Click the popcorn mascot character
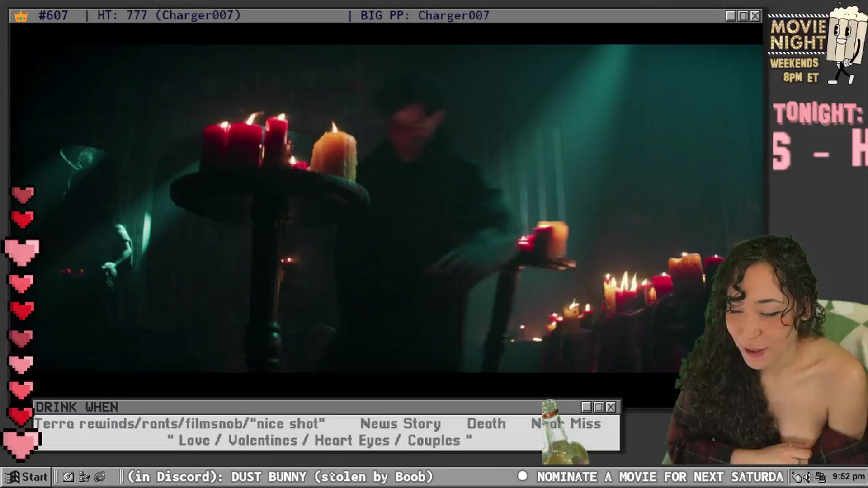Screen dimensions: 868x488 (847, 44)
